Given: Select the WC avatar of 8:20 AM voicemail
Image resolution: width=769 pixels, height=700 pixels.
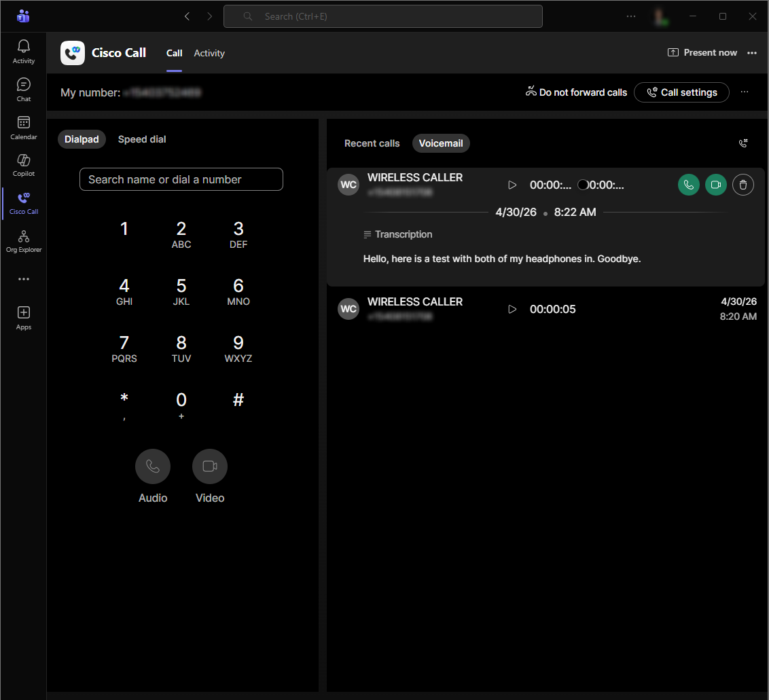Looking at the screenshot, I should (348, 309).
